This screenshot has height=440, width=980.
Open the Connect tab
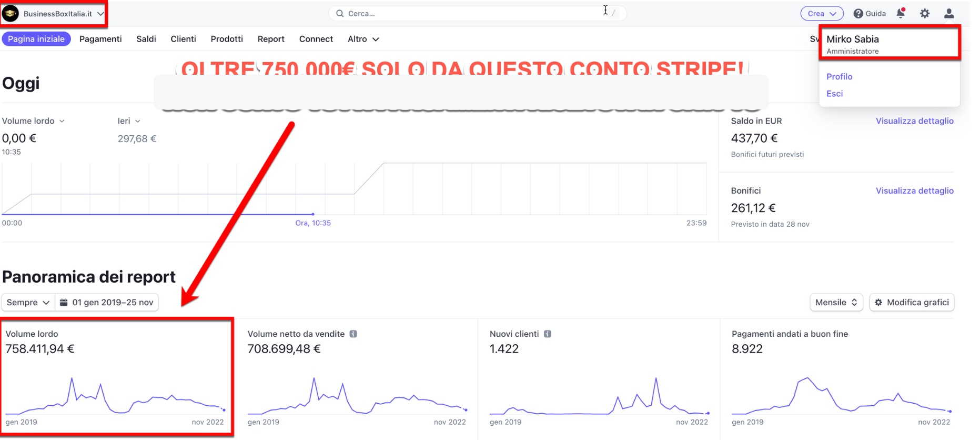(316, 39)
